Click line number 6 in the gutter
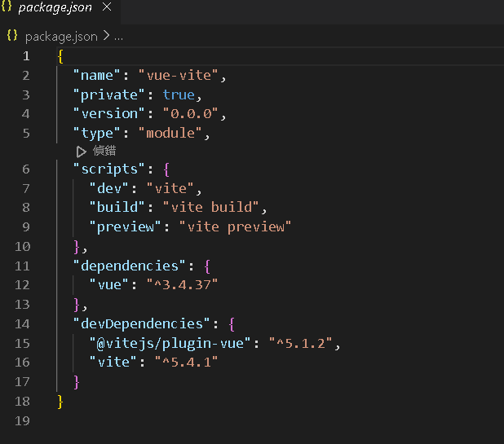The width and height of the screenshot is (504, 444). [26, 169]
